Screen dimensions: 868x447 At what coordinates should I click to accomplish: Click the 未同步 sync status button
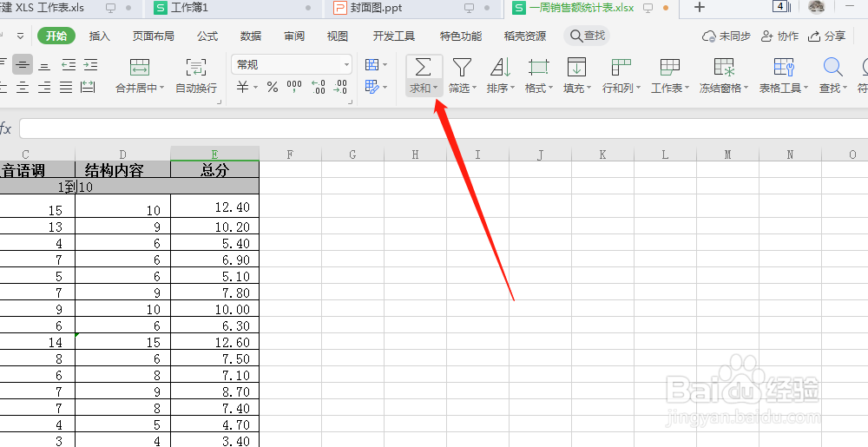coord(727,36)
